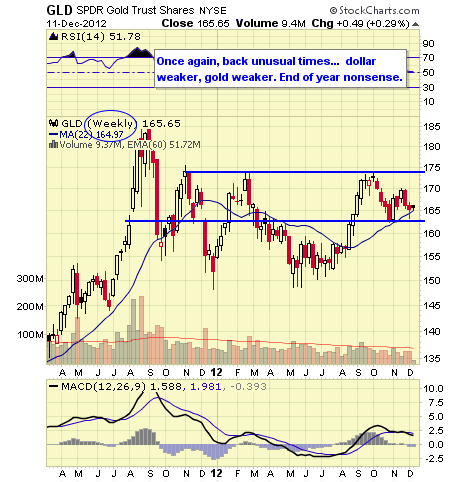Click the 11-Dec-2012 date label
460x482 pixels.
[x=77, y=24]
